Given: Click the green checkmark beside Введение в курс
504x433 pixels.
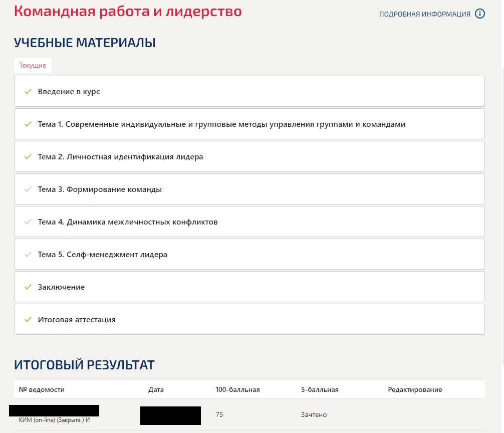Looking at the screenshot, I should coord(28,92).
